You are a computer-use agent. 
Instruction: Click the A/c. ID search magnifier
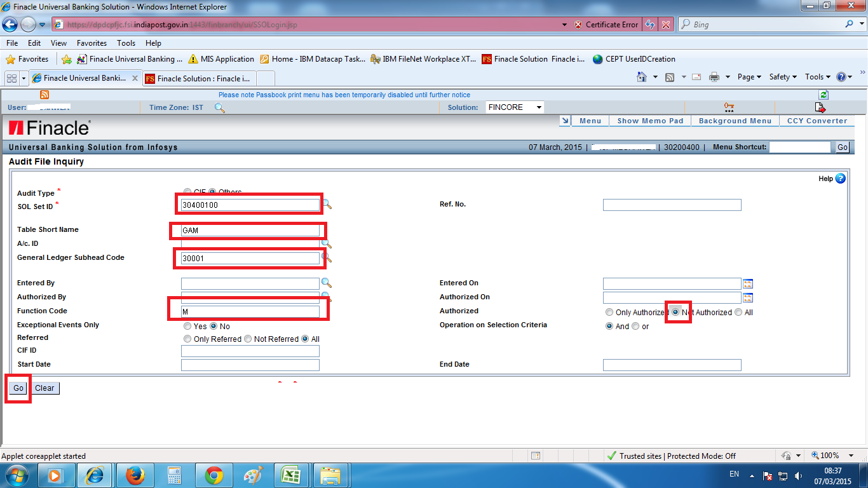pos(326,243)
